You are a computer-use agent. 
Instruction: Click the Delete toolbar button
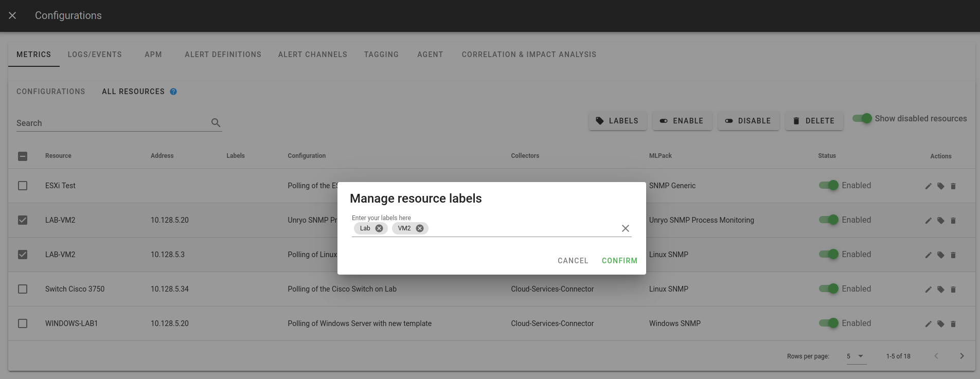(814, 121)
